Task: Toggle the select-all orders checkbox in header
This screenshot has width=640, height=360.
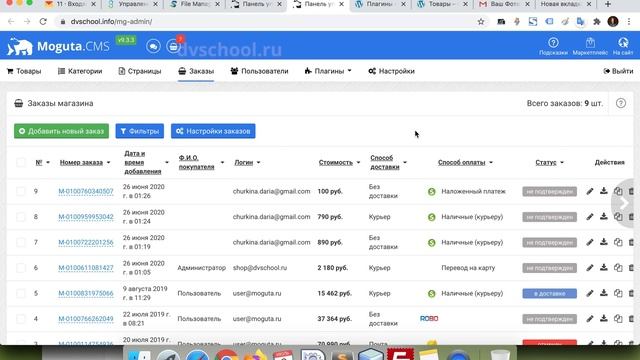Action: [20, 162]
